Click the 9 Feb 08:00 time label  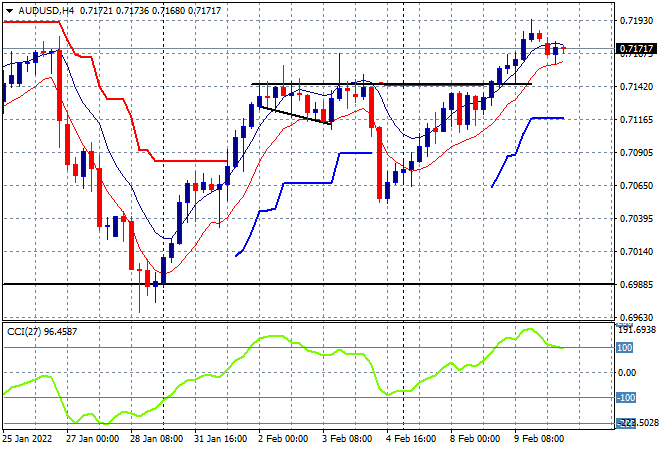click(540, 439)
